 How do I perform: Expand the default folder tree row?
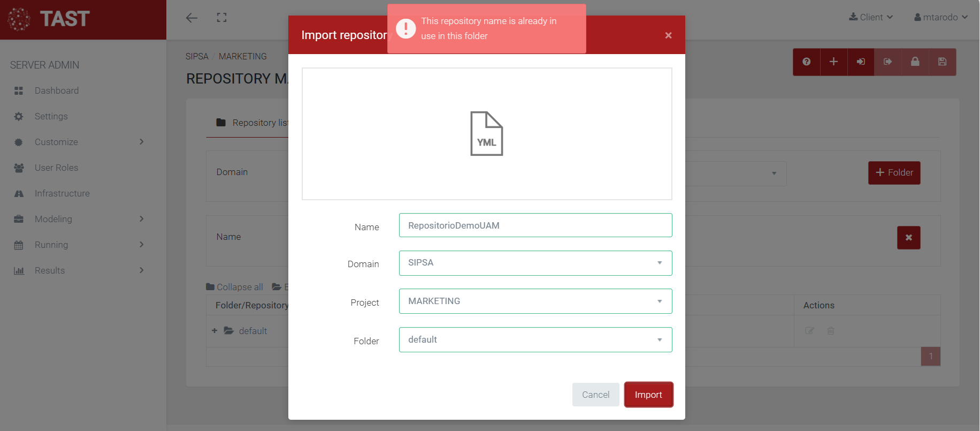click(215, 331)
